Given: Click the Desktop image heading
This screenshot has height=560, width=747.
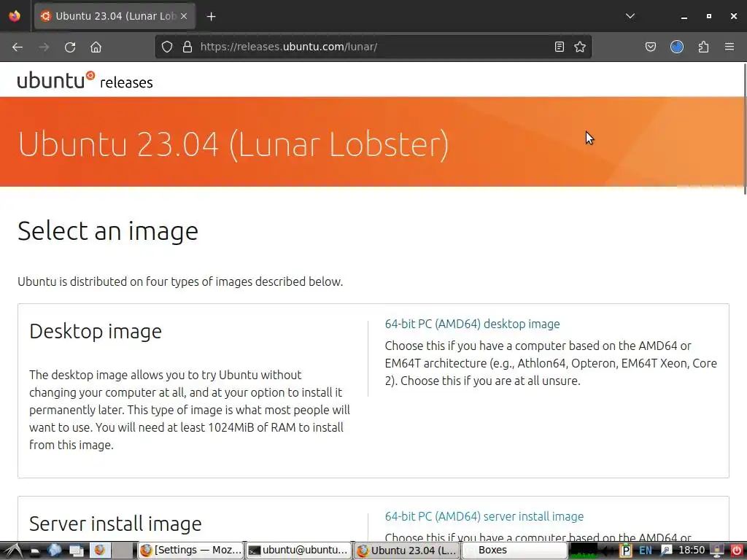Looking at the screenshot, I should coord(96,332).
